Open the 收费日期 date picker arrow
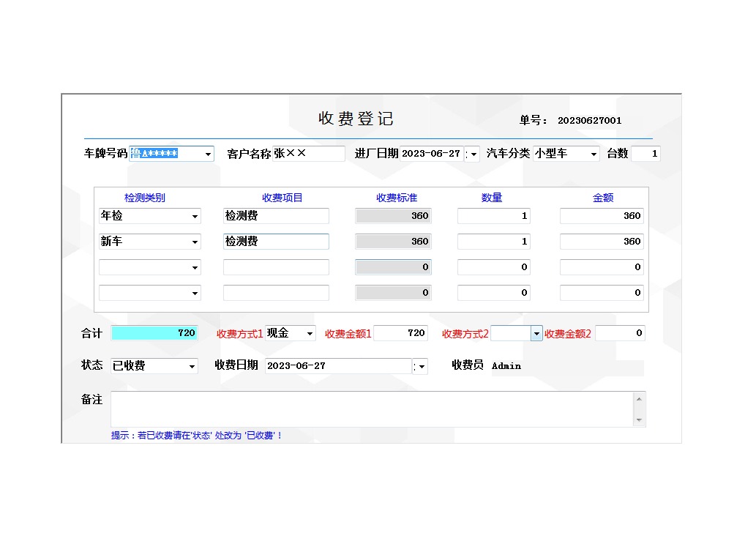The height and width of the screenshot is (533, 756). coord(422,367)
